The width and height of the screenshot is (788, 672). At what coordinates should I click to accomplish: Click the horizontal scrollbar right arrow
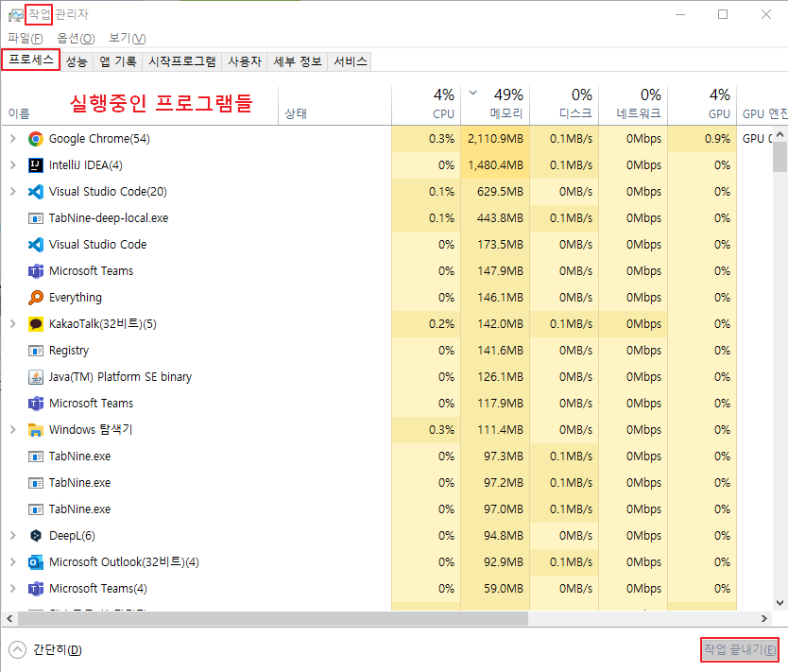click(x=764, y=618)
